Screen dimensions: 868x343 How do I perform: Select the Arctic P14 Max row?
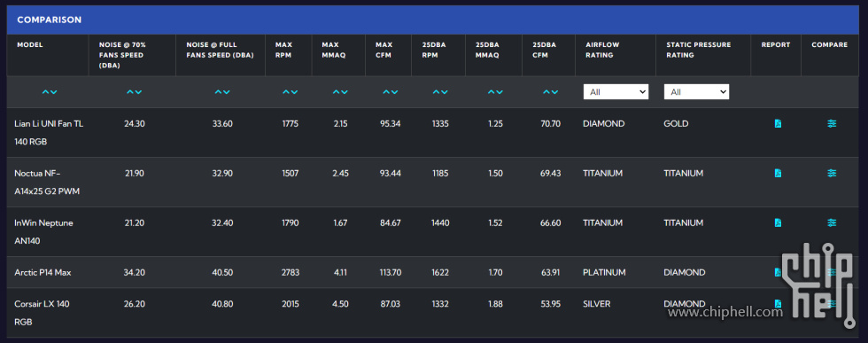coord(433,272)
